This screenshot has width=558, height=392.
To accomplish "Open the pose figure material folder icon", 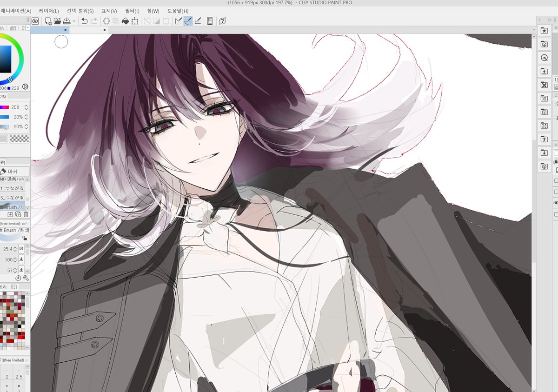I will [544, 139].
